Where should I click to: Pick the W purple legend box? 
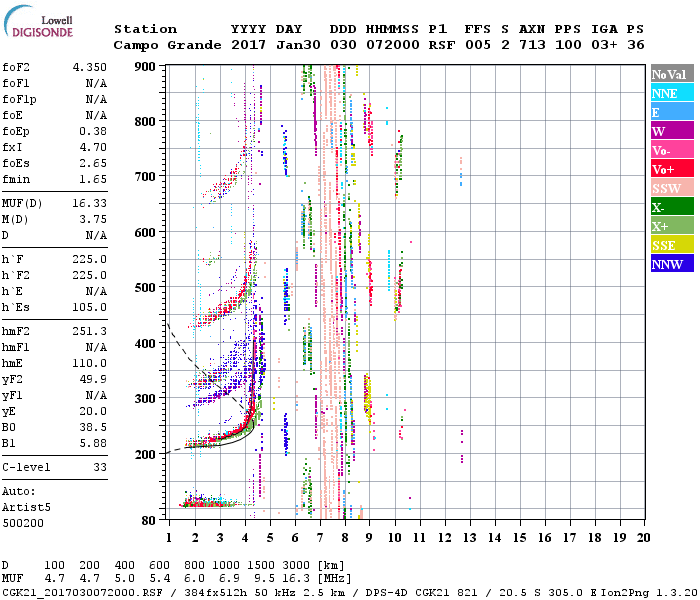pyautogui.click(x=671, y=131)
